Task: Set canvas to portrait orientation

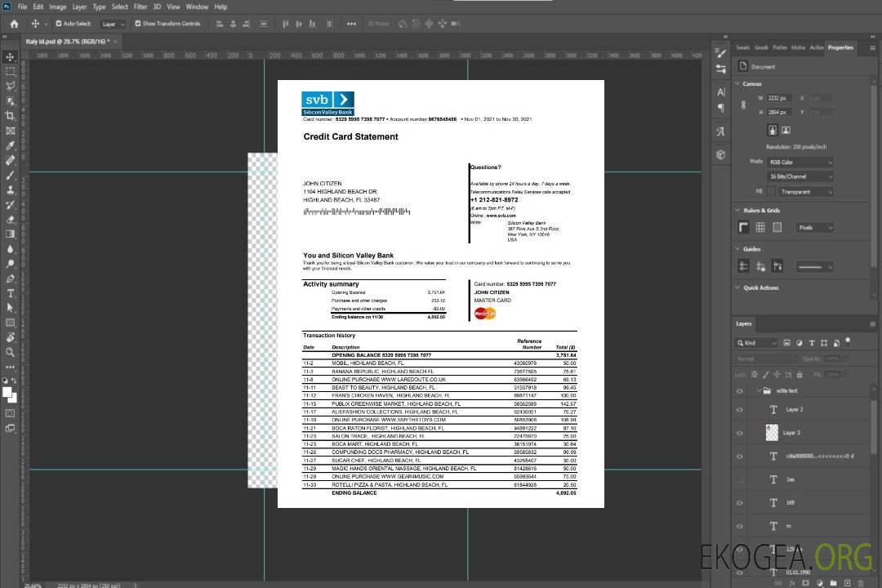Action: 773,131
